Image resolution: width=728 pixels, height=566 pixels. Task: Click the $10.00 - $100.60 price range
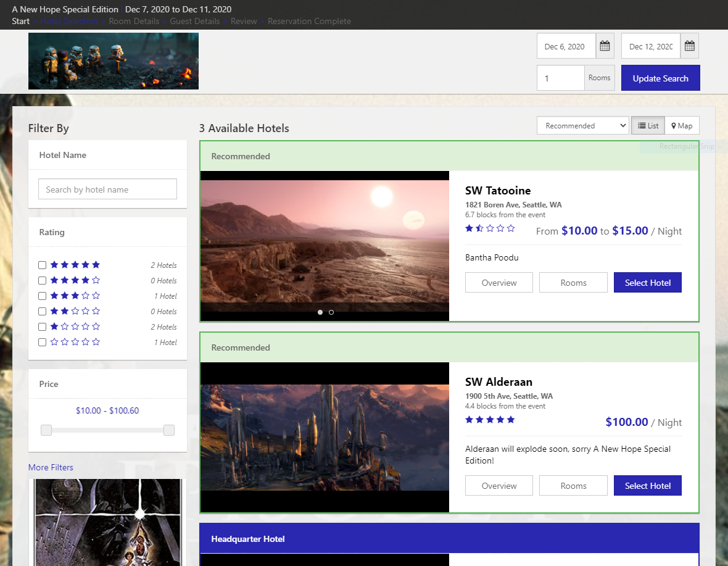tap(107, 410)
